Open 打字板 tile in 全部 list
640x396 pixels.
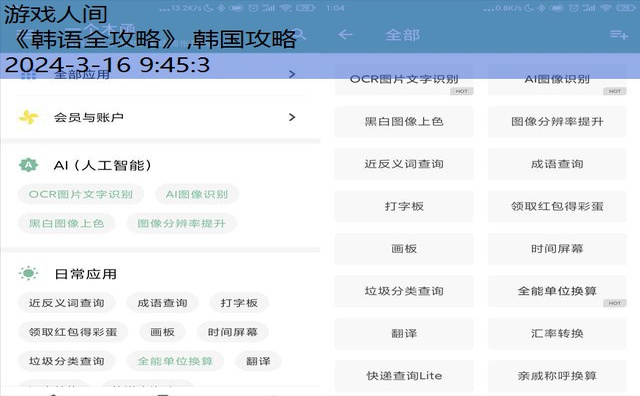(404, 207)
